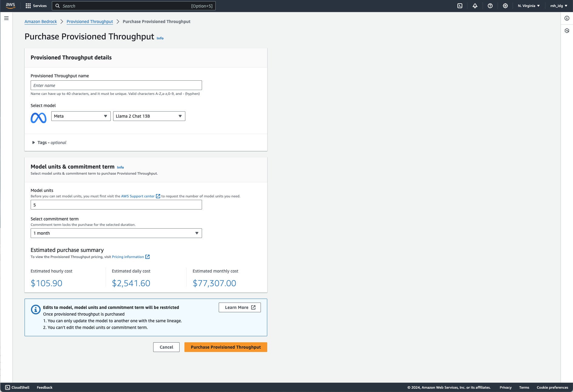Click the $77,307.00 monthly cost value

(x=214, y=283)
